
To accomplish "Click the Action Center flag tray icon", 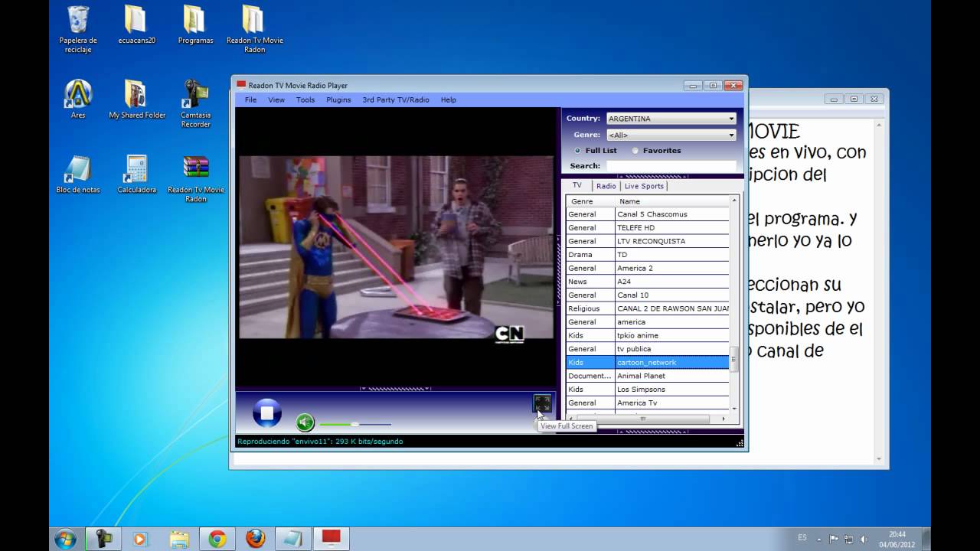I will [x=835, y=539].
